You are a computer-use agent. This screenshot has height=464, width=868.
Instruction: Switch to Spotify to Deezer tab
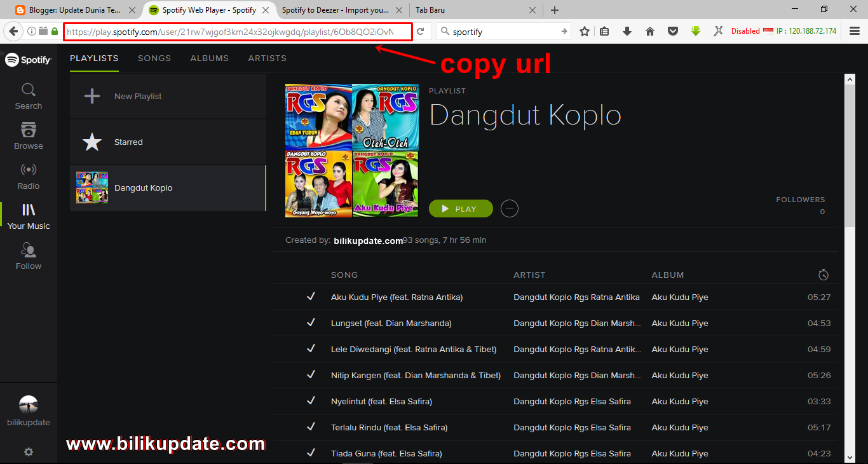343,10
